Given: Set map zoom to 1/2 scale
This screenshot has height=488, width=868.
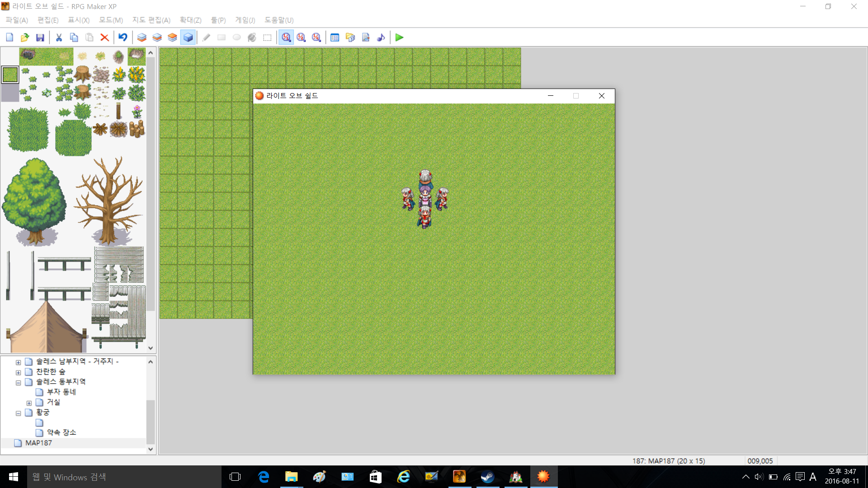Looking at the screenshot, I should (x=301, y=38).
